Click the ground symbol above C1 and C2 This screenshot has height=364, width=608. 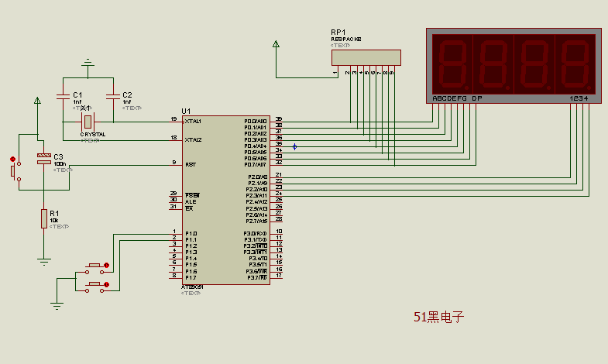[x=88, y=63]
